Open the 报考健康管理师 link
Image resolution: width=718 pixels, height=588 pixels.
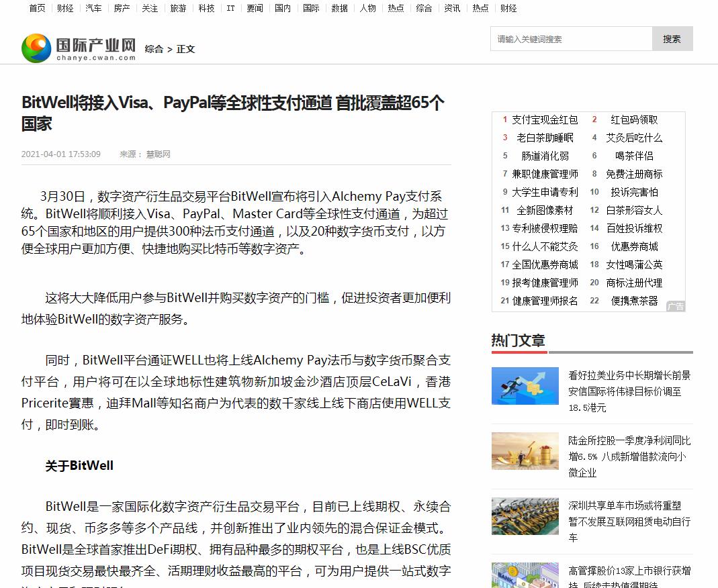point(545,283)
